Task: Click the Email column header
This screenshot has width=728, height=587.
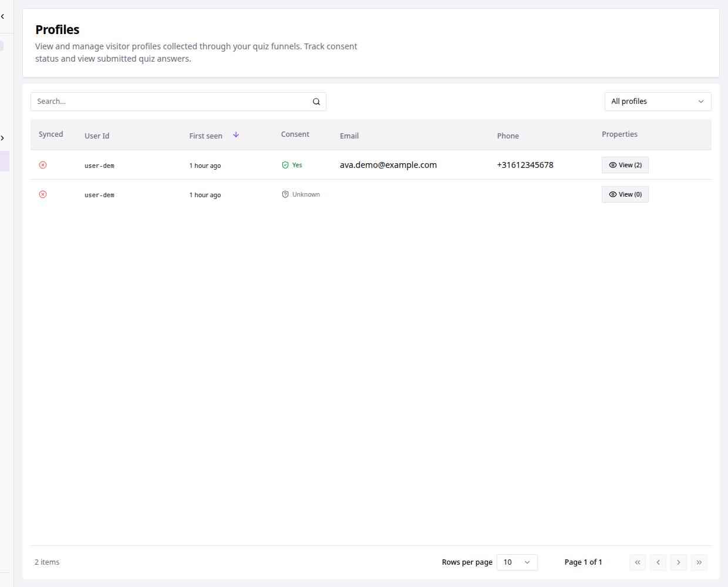Action: pyautogui.click(x=349, y=136)
